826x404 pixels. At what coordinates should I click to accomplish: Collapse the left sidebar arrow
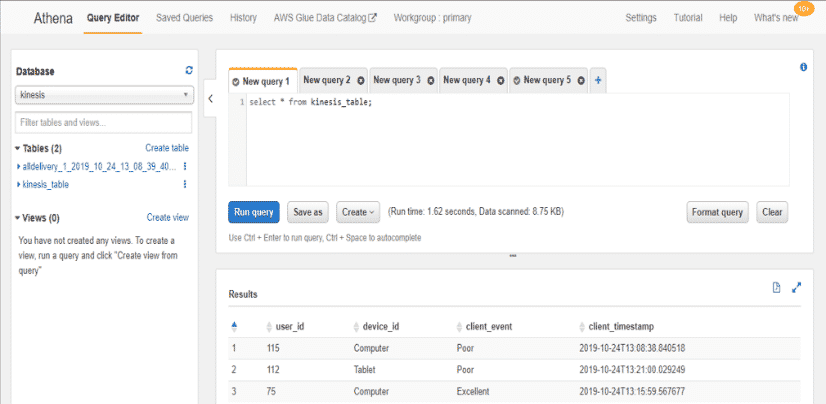210,98
